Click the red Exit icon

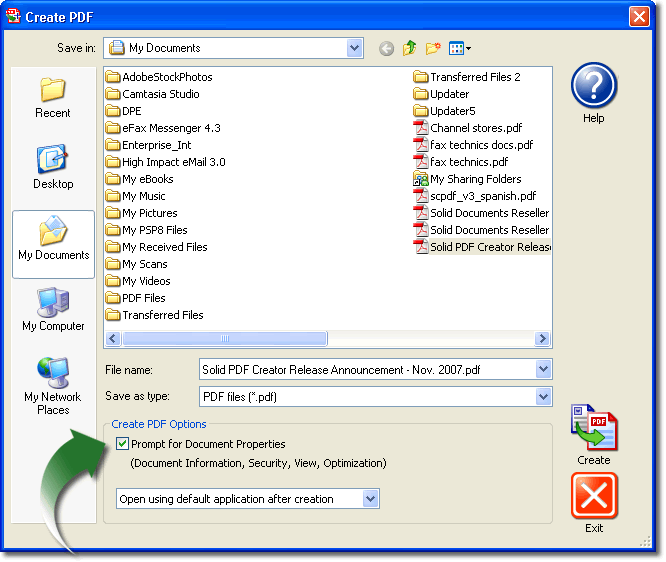click(594, 496)
